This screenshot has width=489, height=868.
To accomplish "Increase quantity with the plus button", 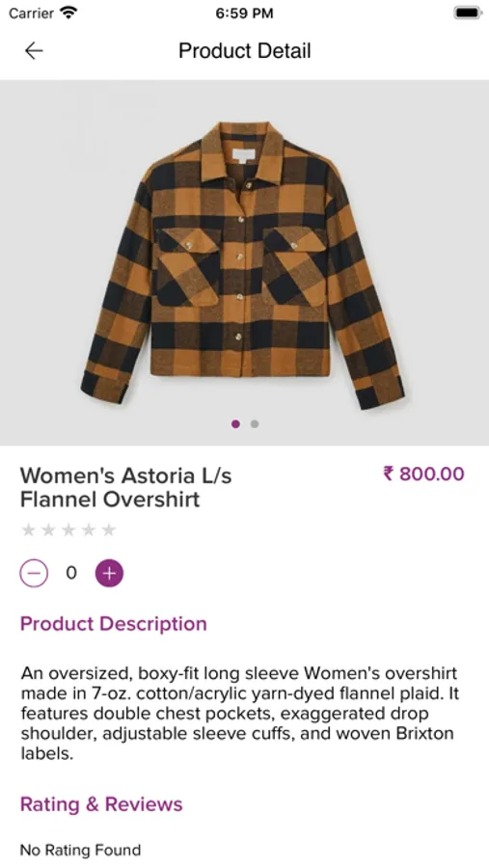I will coord(109,573).
